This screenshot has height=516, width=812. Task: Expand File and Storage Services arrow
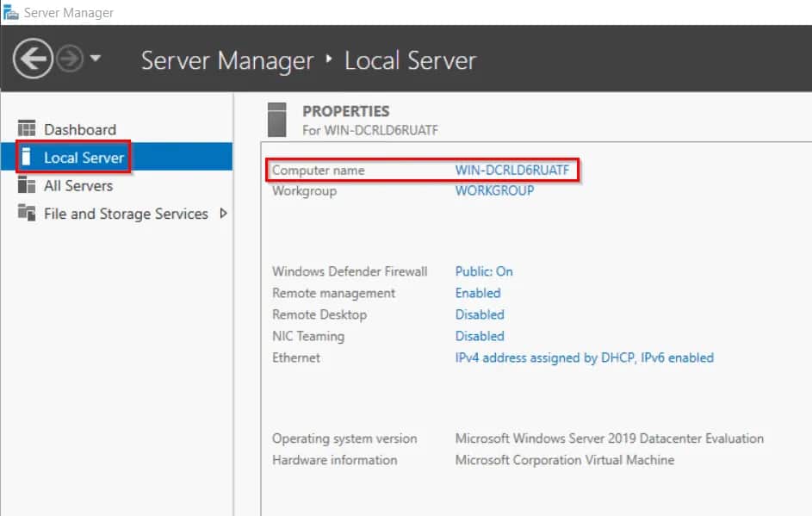click(x=223, y=214)
